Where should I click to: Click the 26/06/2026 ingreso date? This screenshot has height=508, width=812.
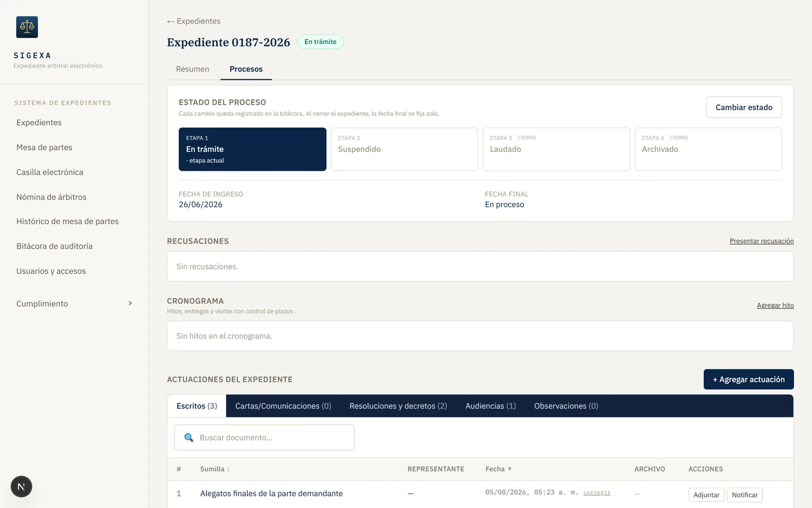[200, 204]
